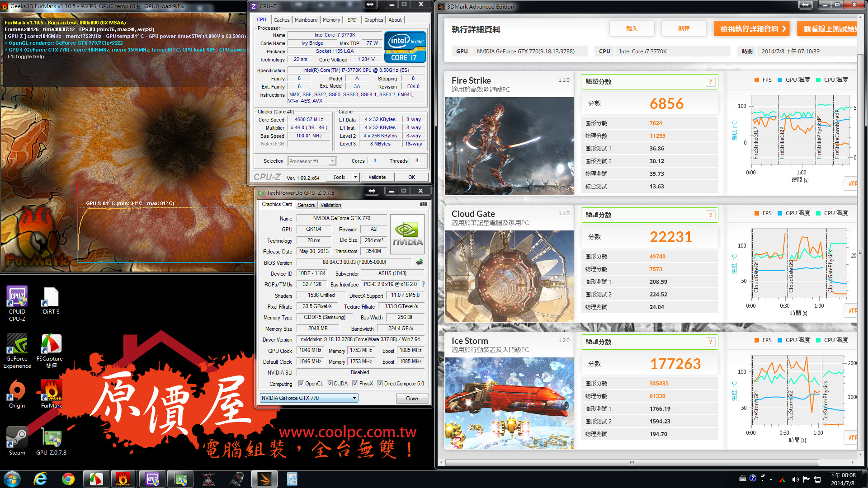Viewport: 868px width, 488px height.
Task: Open the FSCapture desktop shortcut
Action: point(51,351)
